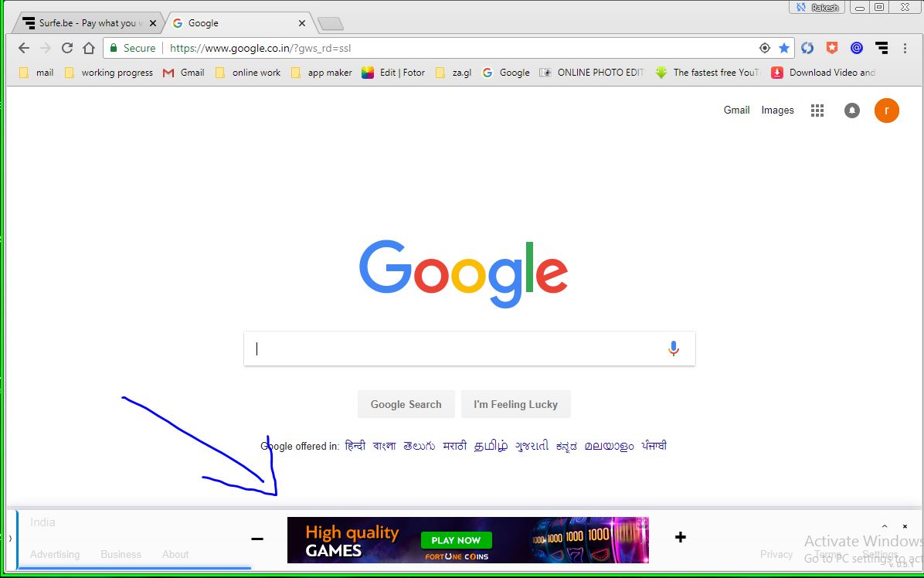This screenshot has width=924, height=578.
Task: Close the Surfe.be tab
Action: (153, 23)
